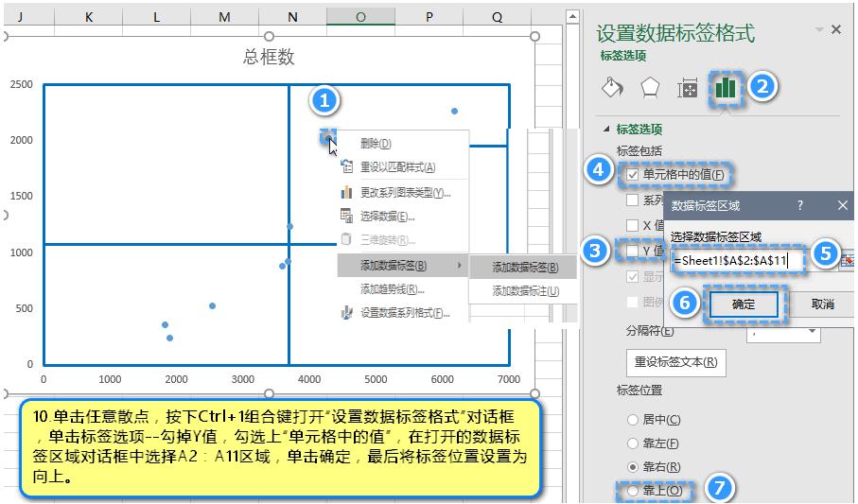
Task: Click the range selector icon beside the input
Action: click(847, 259)
